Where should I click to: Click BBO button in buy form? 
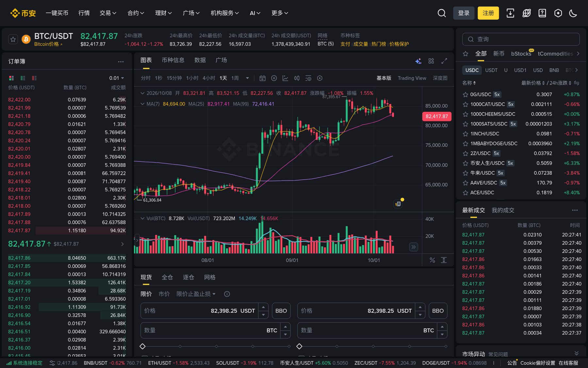(x=281, y=311)
